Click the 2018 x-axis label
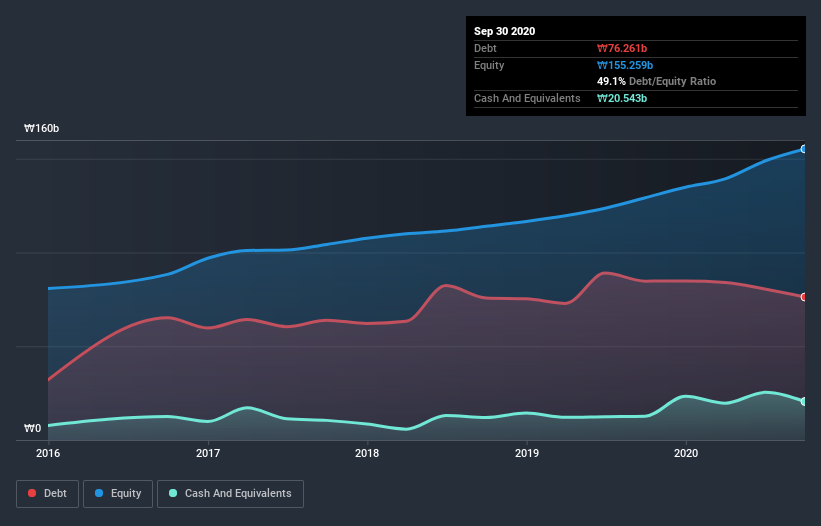Screen dimensions: 821x526 [367, 453]
